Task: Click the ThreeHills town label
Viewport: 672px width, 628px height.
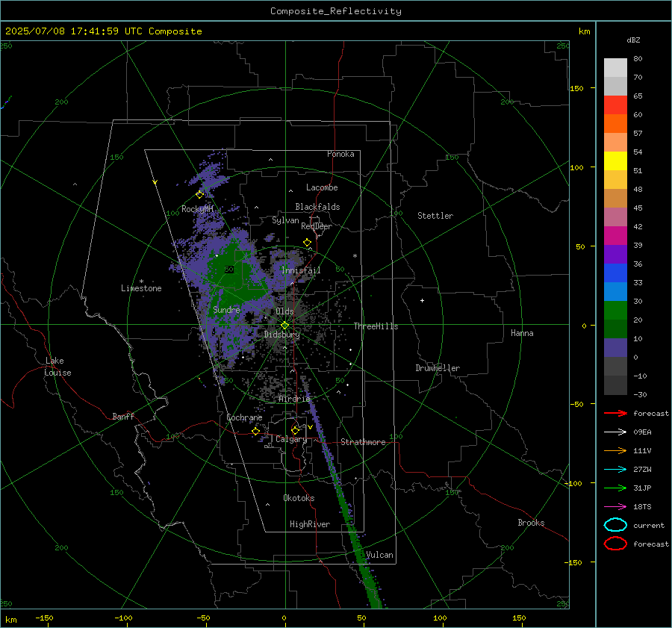Action: (x=376, y=326)
